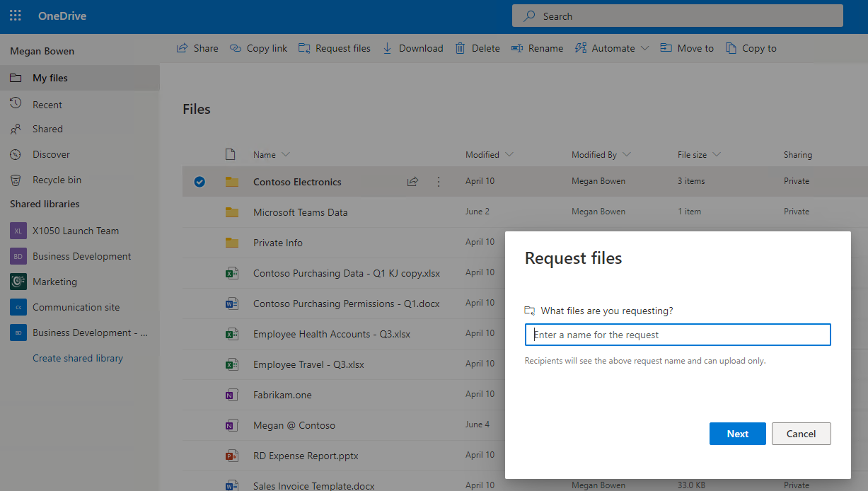Open the Fabrikam.one notebook

tap(282, 395)
